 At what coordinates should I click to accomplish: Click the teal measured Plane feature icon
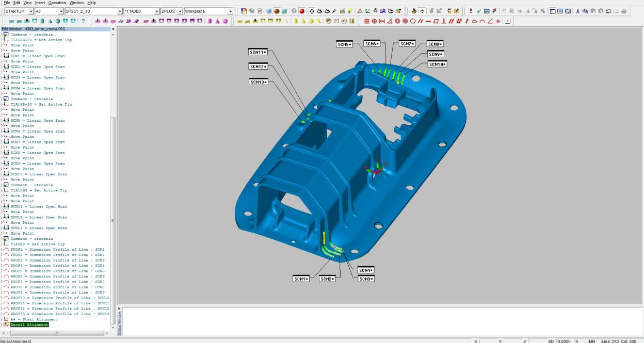pyautogui.click(x=26, y=21)
